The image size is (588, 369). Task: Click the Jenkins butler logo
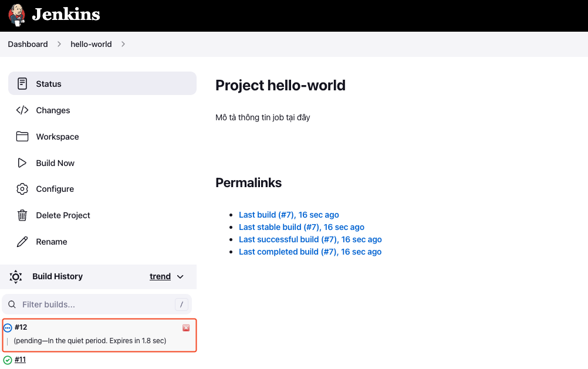(16, 15)
